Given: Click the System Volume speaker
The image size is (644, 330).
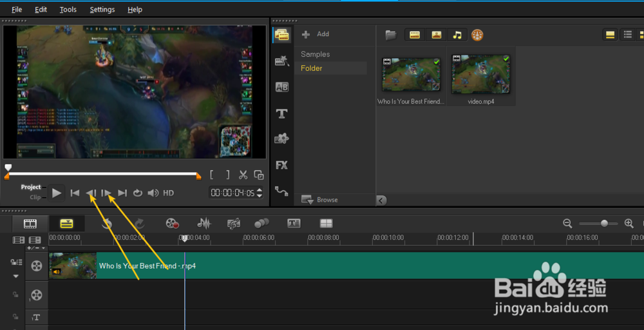Looking at the screenshot, I should 153,193.
